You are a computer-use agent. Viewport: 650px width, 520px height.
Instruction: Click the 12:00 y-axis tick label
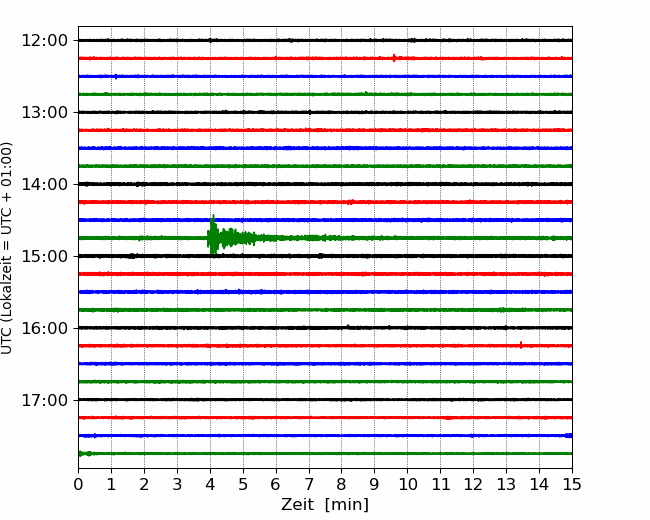[x=45, y=41]
